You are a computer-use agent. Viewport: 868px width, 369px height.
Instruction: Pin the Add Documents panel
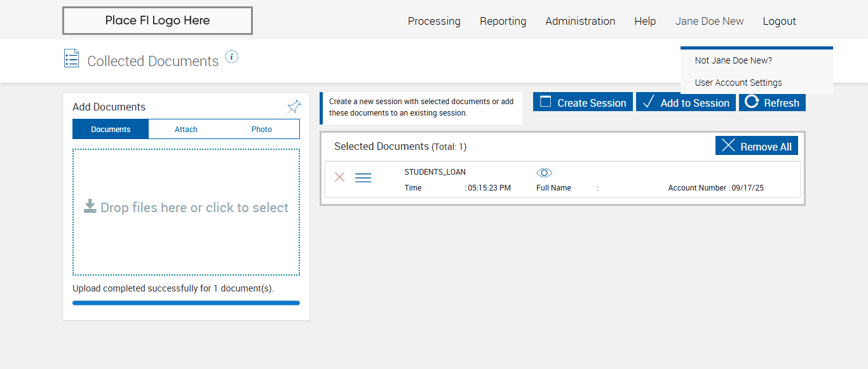click(294, 107)
